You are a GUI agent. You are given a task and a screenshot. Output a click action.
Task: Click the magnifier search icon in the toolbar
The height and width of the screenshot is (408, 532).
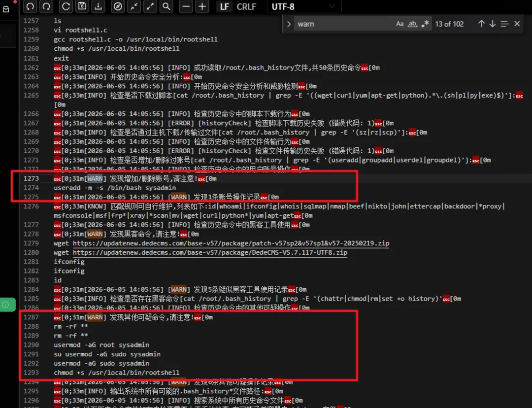(166, 6)
